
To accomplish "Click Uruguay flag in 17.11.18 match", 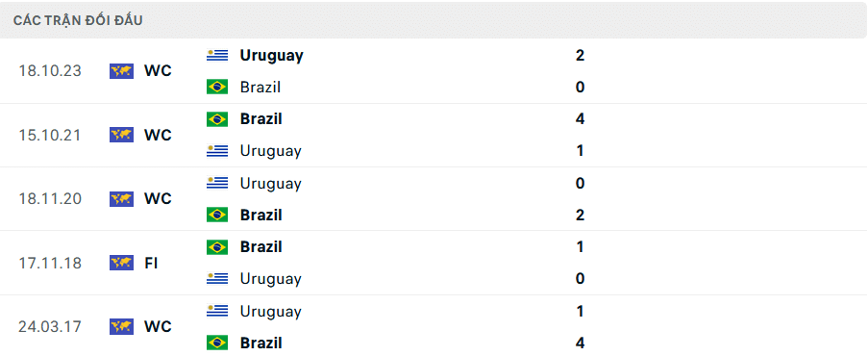I will coord(217,278).
